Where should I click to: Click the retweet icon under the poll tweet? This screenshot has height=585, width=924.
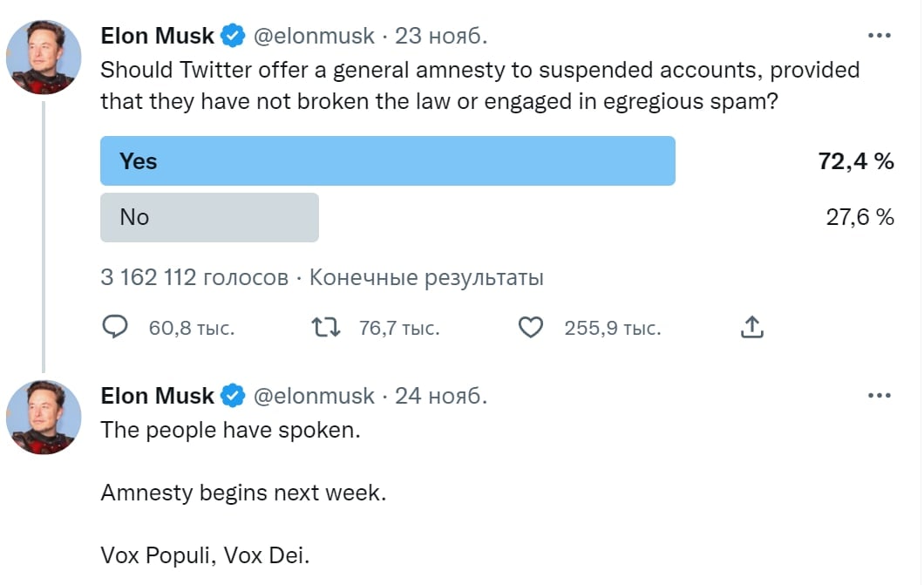point(325,328)
